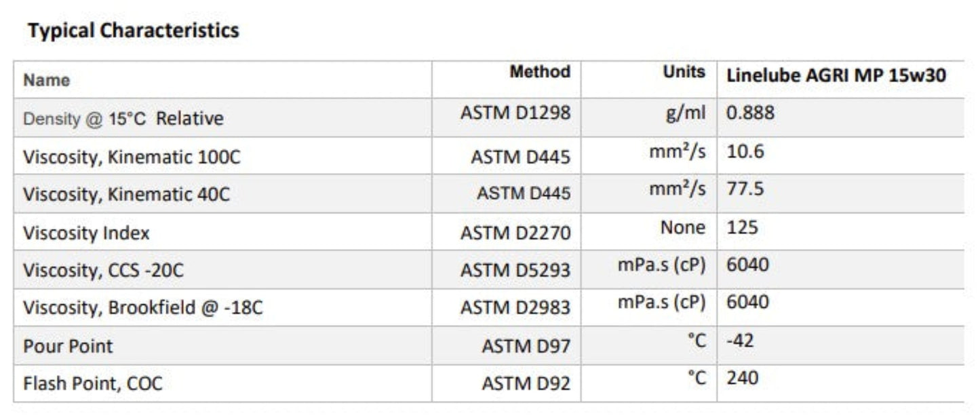980x420 pixels.
Task: Click the ASTM D2270 method cell
Action: pos(515,233)
